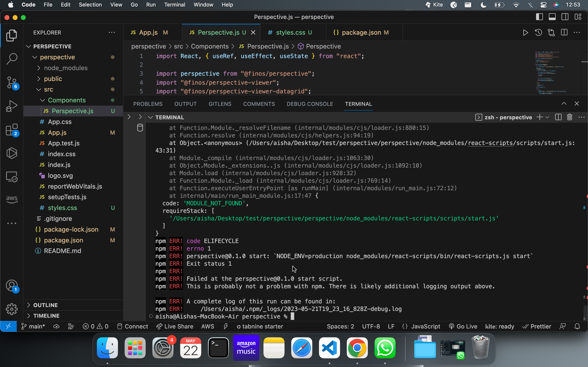The width and height of the screenshot is (588, 367).
Task: Expand the node_modules folder
Action: [x=66, y=68]
